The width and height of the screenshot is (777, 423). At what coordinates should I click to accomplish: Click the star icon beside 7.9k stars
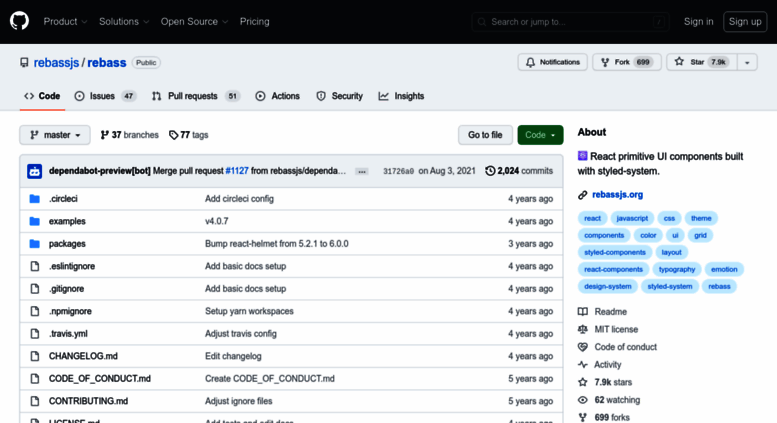pos(583,382)
